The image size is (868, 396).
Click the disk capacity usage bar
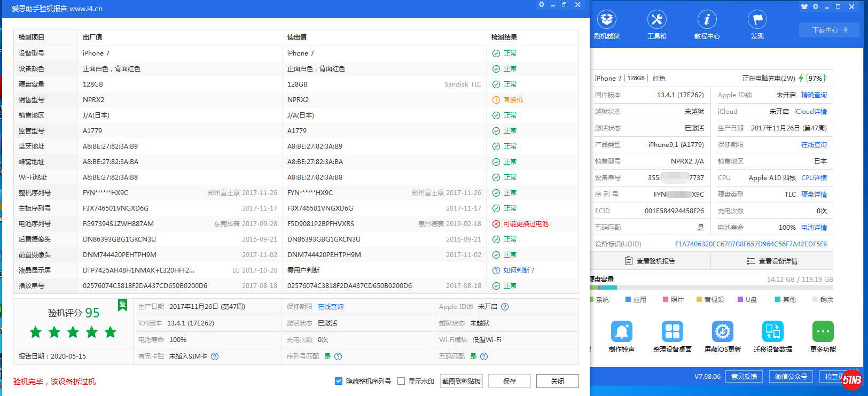pyautogui.click(x=710, y=288)
